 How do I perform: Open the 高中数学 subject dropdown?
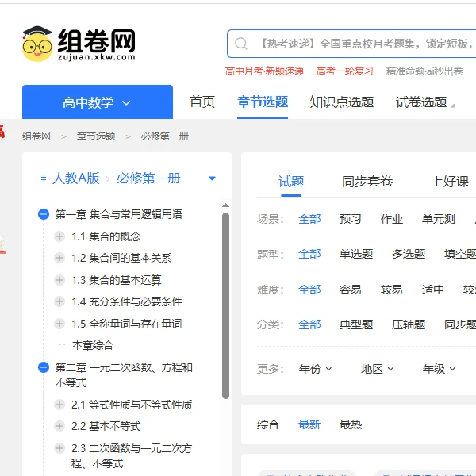(98, 102)
